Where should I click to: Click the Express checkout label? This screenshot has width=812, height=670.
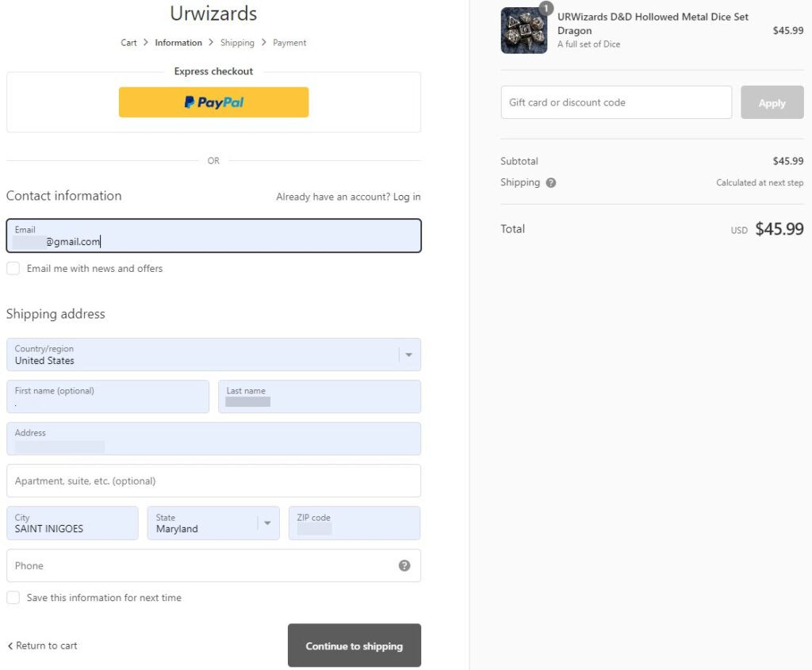coord(213,71)
